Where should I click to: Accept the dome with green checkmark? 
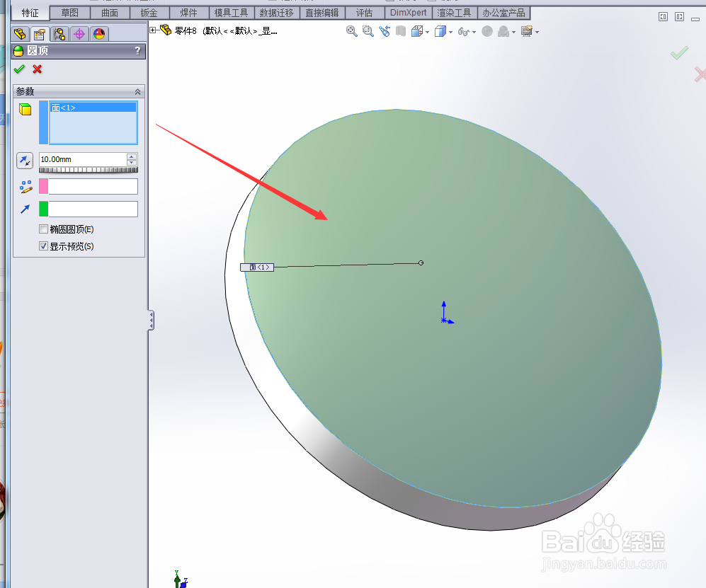click(19, 69)
